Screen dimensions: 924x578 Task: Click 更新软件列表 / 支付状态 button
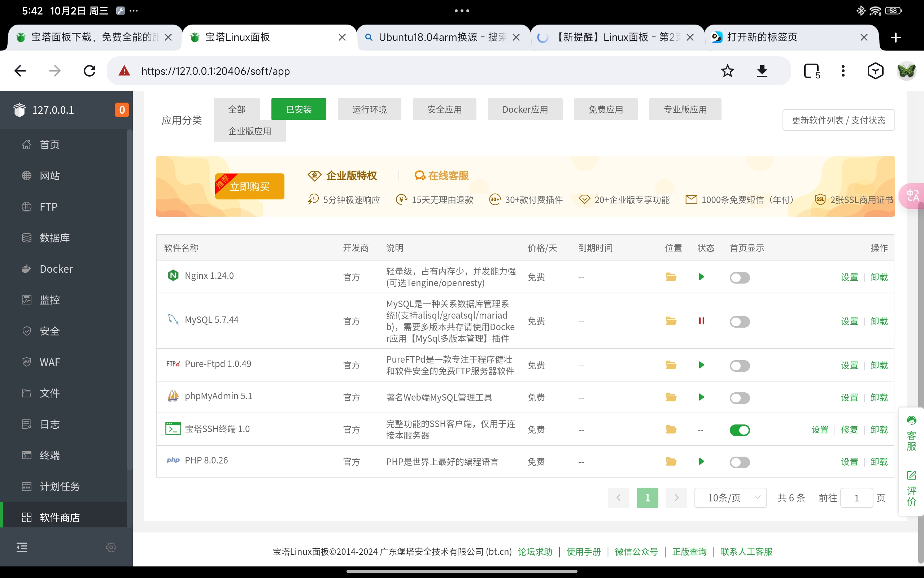coord(838,120)
